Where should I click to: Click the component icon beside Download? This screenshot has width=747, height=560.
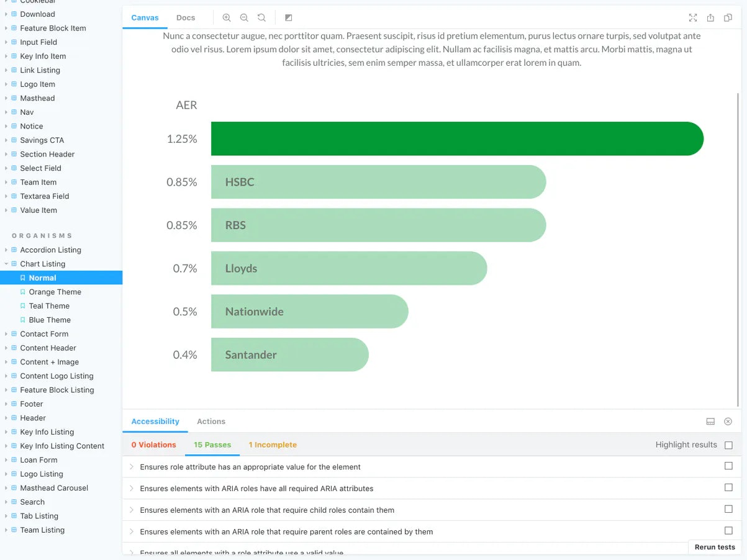14,14
